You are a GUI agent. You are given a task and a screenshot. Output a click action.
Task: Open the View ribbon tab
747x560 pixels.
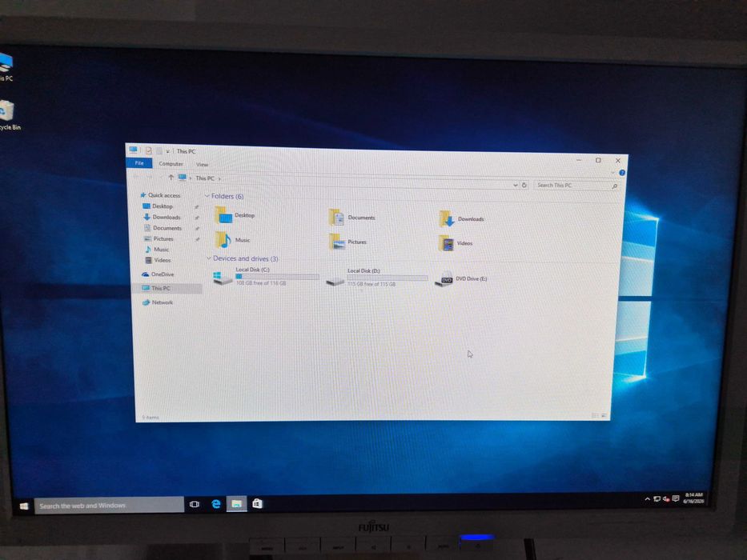202,165
